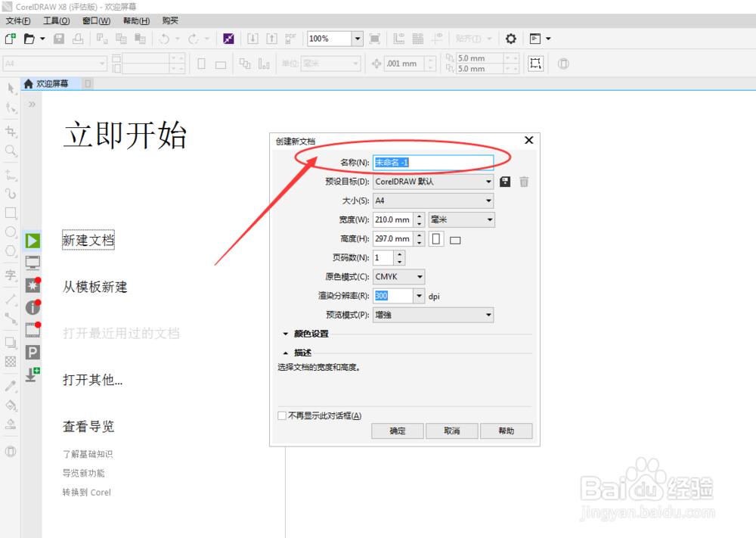
Task: Click the Gallery filmstrip icon in sidebar
Action: coord(33,330)
